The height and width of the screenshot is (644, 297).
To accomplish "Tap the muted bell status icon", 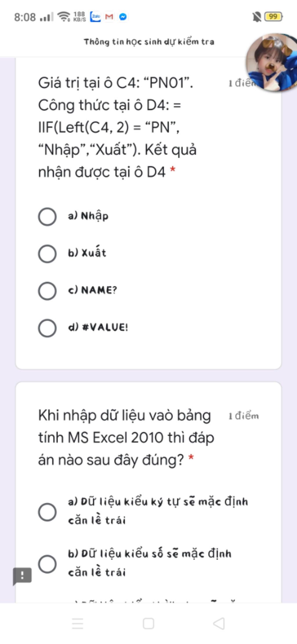I will 257,17.
